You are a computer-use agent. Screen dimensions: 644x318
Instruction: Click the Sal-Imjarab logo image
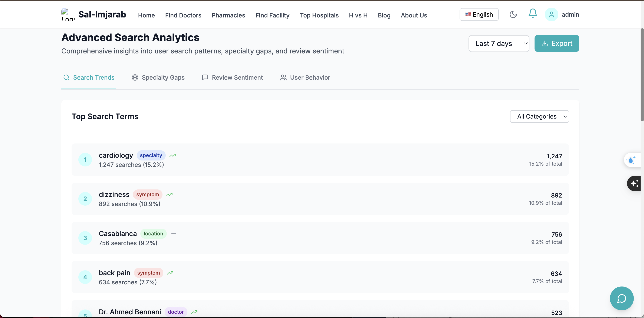pyautogui.click(x=68, y=14)
